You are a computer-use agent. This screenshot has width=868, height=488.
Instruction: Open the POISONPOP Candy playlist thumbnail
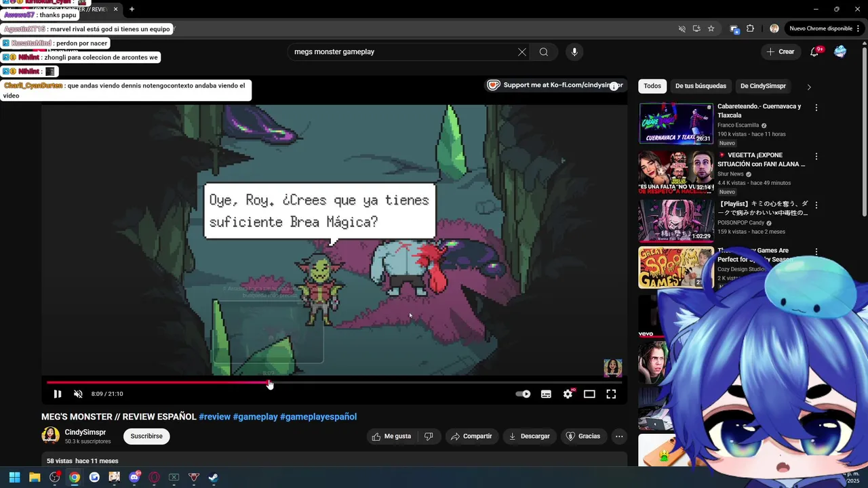coord(676,221)
